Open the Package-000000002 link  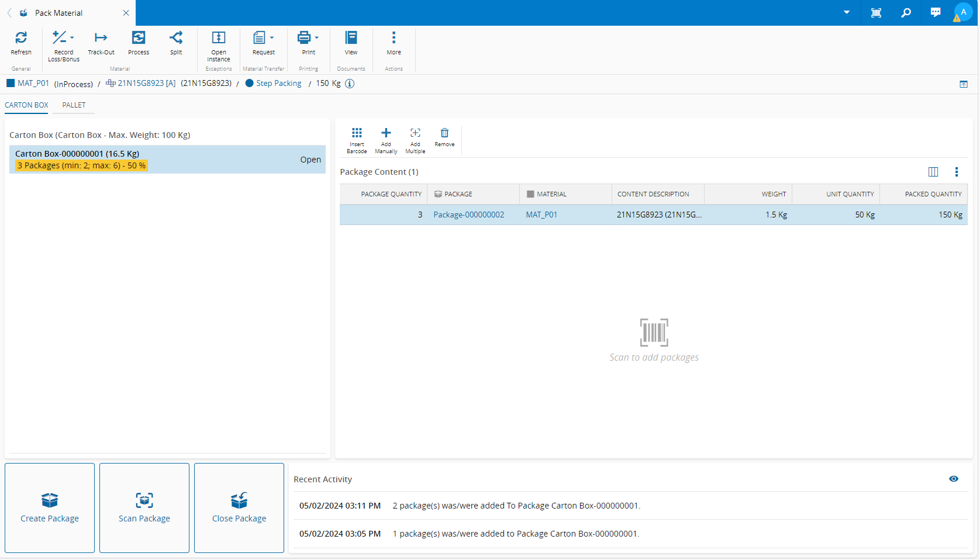[x=468, y=215]
